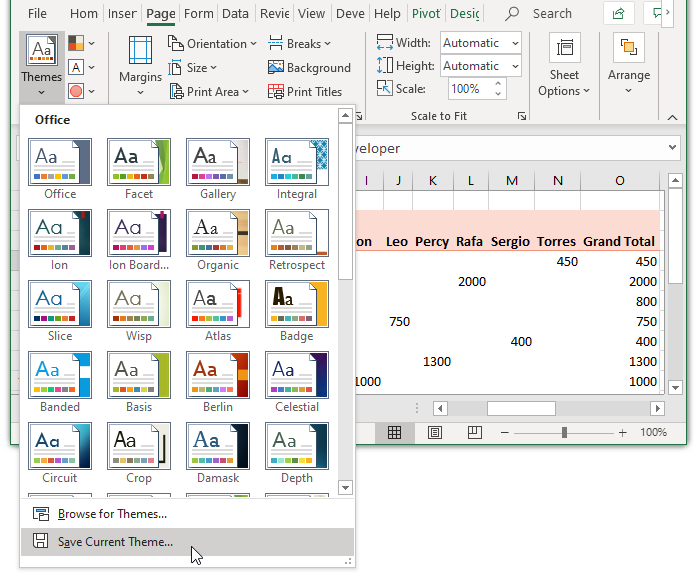Viewport: 694px width, 575px height.
Task: Choose Save Current Theme option
Action: point(115,542)
